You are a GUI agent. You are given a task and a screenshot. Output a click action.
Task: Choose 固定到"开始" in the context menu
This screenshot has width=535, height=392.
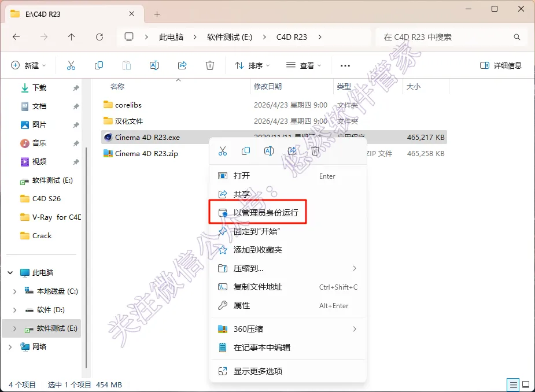tap(288, 231)
